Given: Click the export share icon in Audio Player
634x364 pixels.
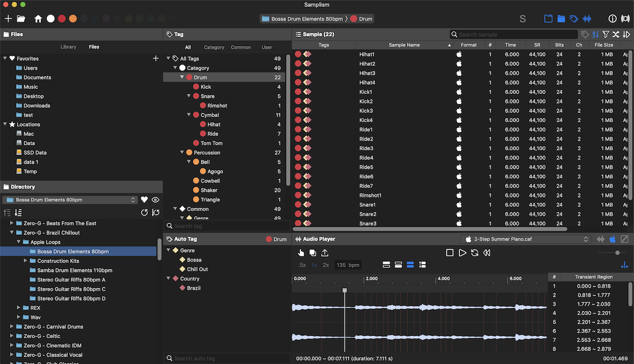Looking at the screenshot, I should pos(324,252).
